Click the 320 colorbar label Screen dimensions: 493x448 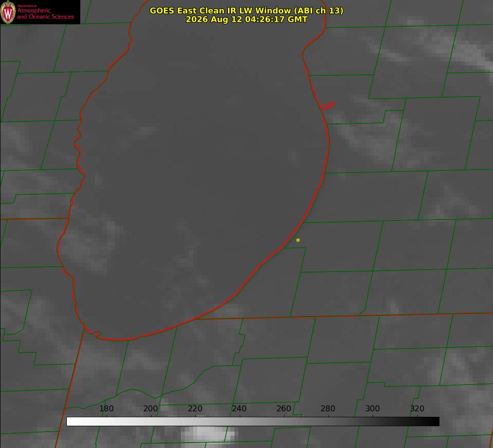[417, 408]
